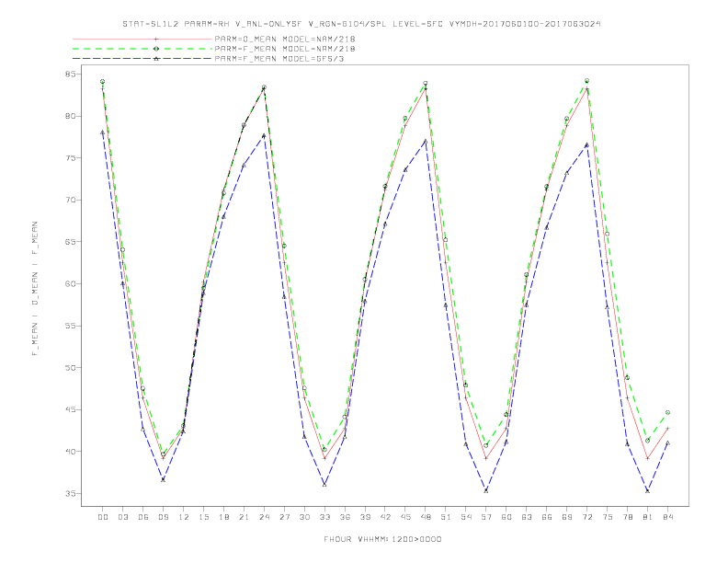The height and width of the screenshot is (563, 728).
Task: Click the chart title starting with STAT=SL1L2
Action: pyautogui.click(x=361, y=24)
